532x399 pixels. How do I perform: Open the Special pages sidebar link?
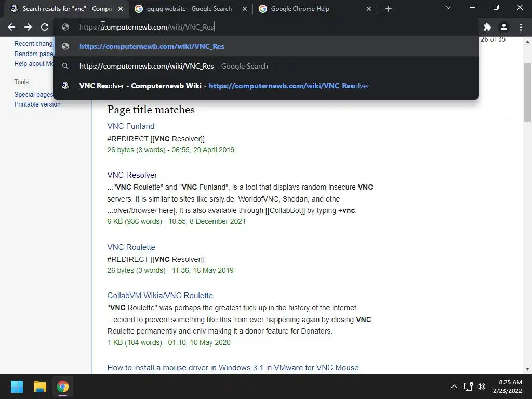click(34, 95)
